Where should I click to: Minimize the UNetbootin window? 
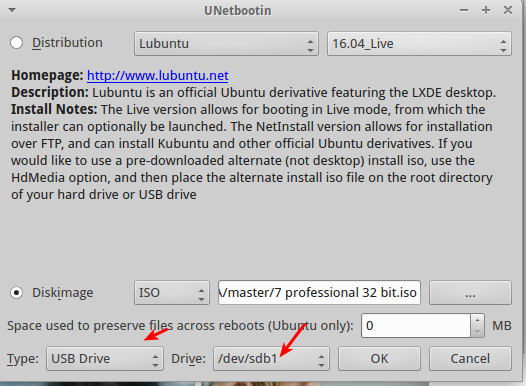(x=464, y=10)
